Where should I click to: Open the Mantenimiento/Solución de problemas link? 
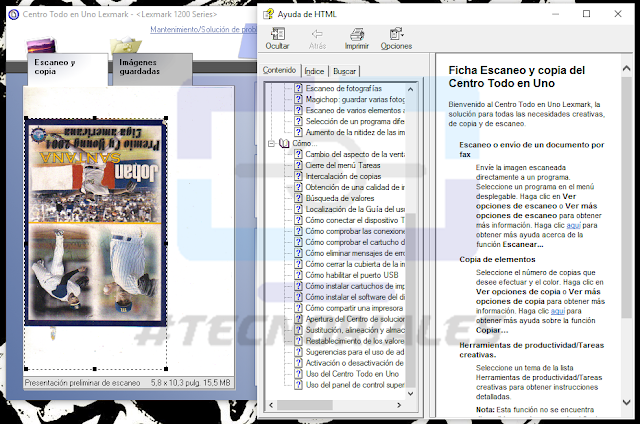coord(203,29)
